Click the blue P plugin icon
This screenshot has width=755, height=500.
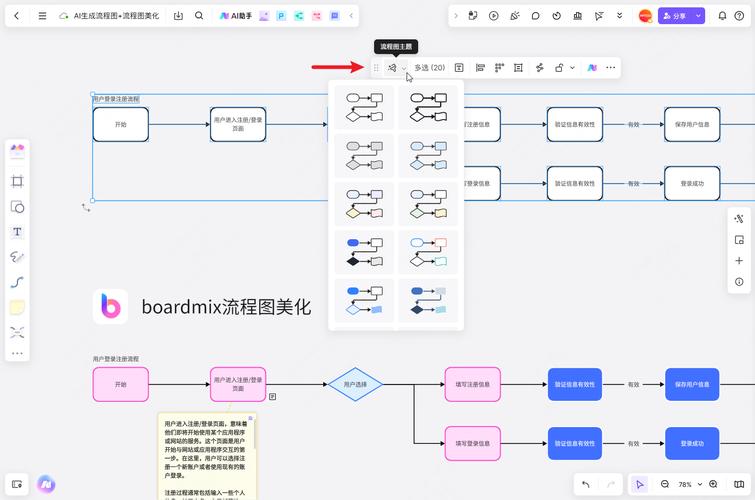click(281, 16)
